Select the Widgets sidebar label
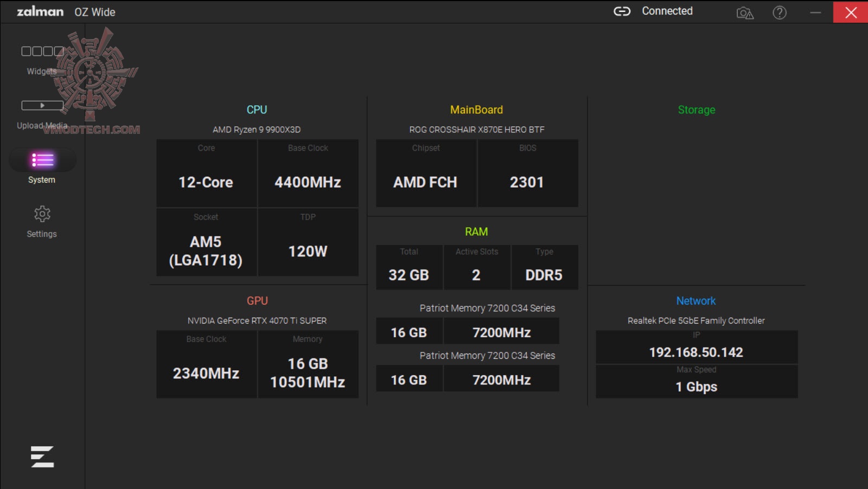The height and width of the screenshot is (489, 868). coord(42,71)
